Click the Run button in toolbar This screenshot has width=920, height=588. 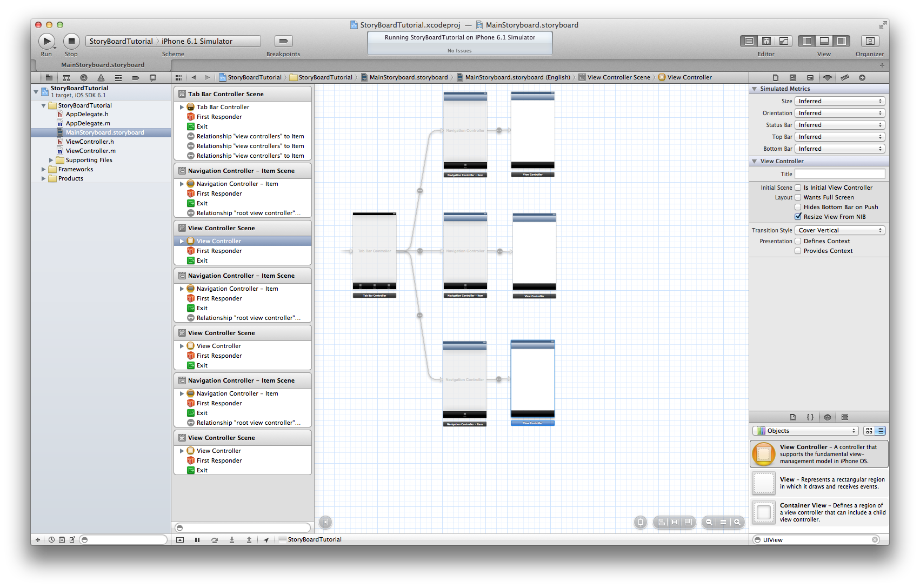pyautogui.click(x=46, y=41)
